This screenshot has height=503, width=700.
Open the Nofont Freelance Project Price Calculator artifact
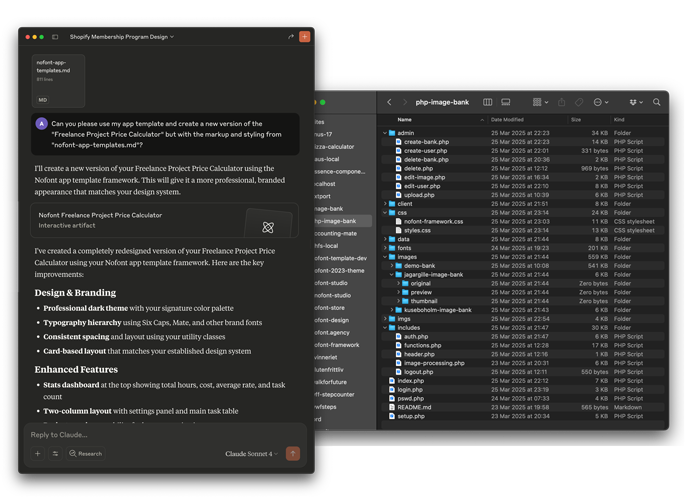[164, 220]
